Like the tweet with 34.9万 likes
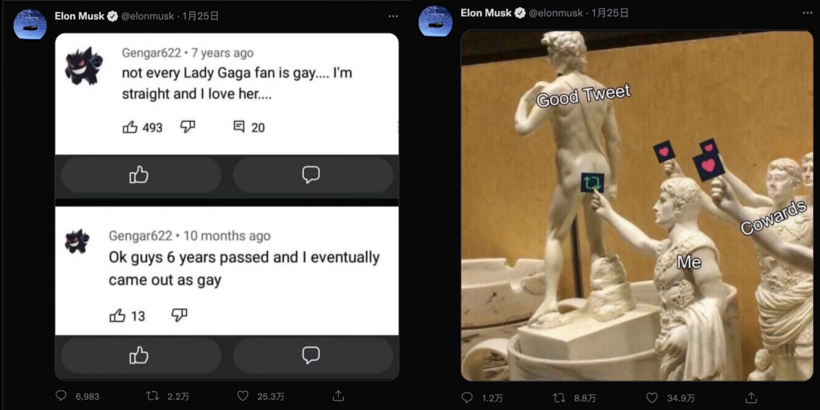Screen dimensions: 820x410 click(x=651, y=398)
